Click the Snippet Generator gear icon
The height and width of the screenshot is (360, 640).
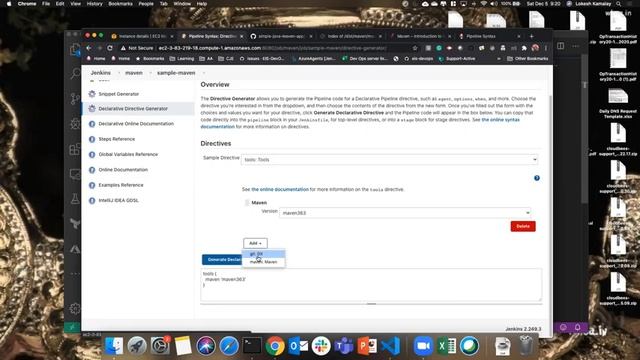(x=92, y=94)
